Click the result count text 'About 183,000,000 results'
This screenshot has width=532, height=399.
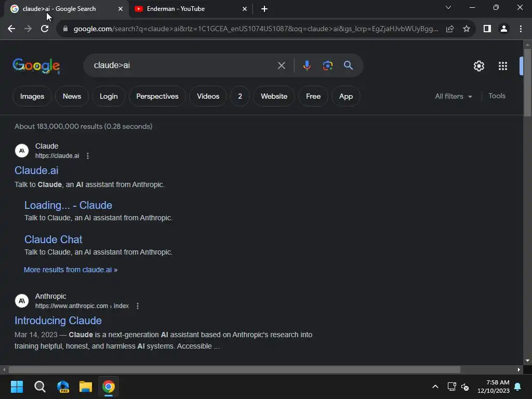[x=58, y=126]
